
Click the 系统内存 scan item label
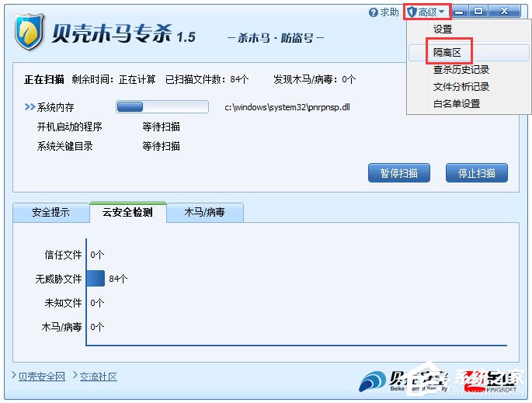(55, 107)
